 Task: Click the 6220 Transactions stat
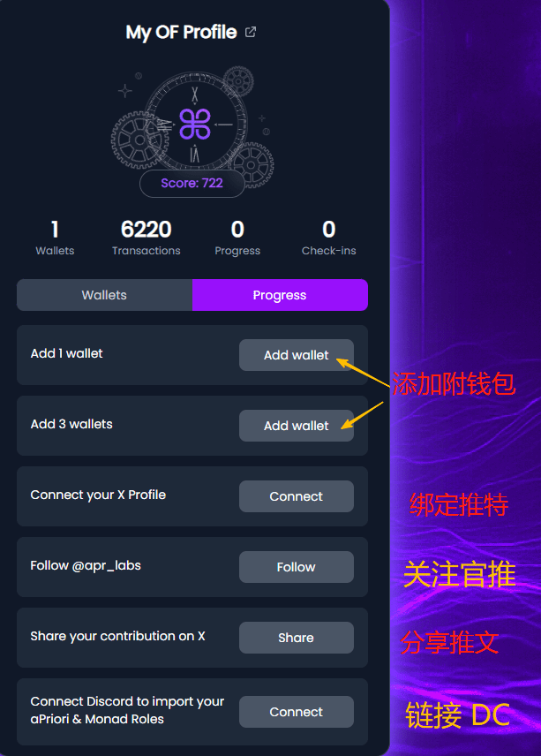(146, 238)
